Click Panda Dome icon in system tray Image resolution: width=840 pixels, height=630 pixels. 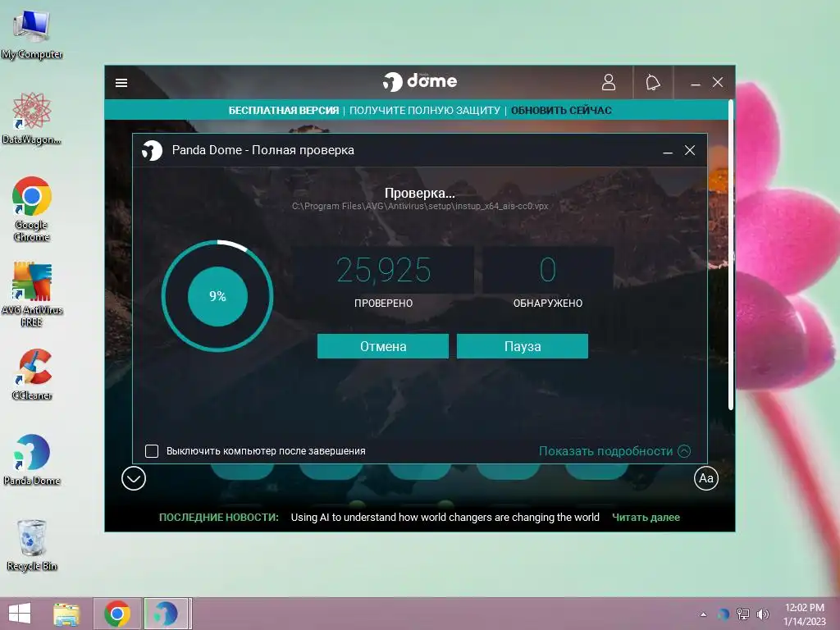click(724, 614)
